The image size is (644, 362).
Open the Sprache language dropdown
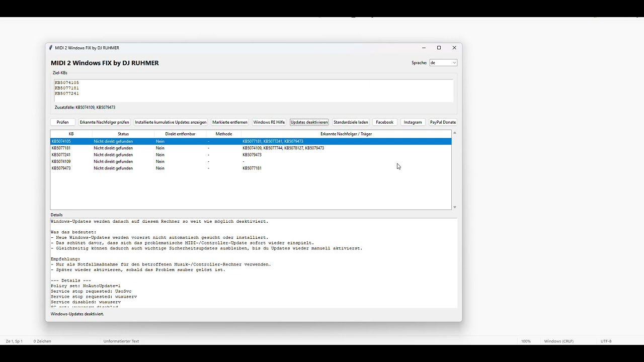tap(443, 63)
